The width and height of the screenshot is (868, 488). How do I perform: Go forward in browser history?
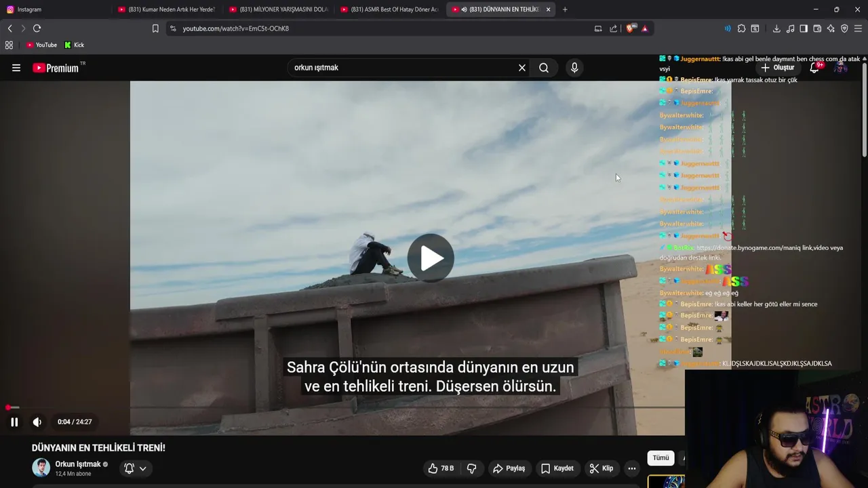[23, 28]
